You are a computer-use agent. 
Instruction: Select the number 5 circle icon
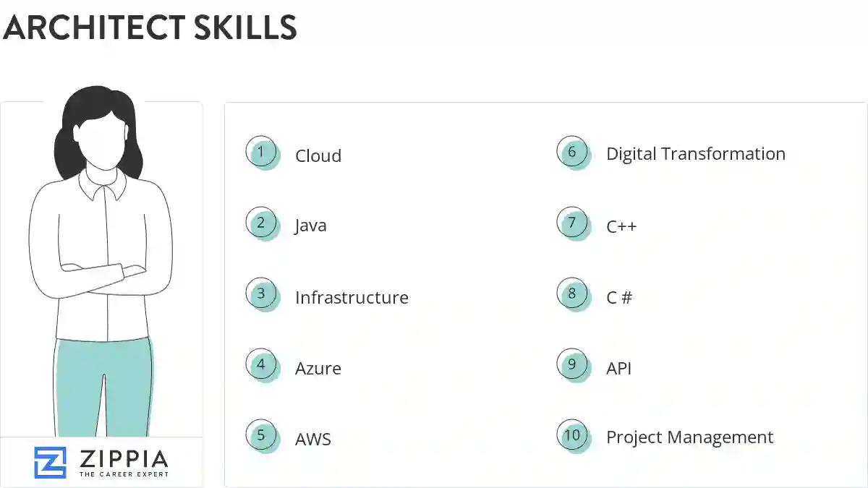point(261,436)
